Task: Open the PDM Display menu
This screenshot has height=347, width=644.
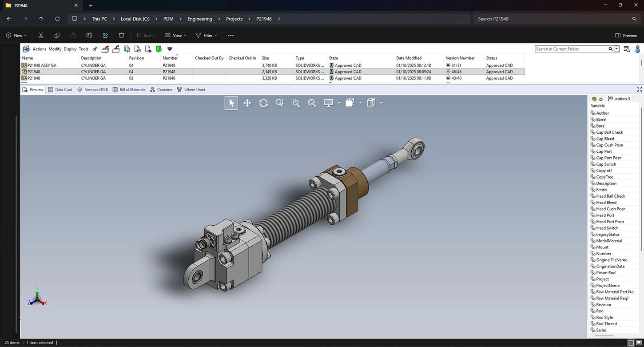Action: pyautogui.click(x=70, y=49)
